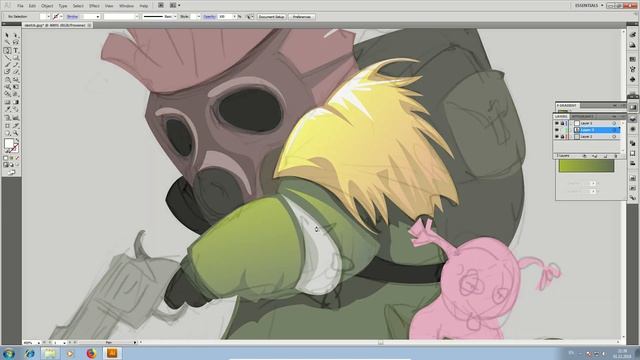The image size is (640, 360).
Task: Select the Selection tool (black arrow)
Action: point(7,36)
